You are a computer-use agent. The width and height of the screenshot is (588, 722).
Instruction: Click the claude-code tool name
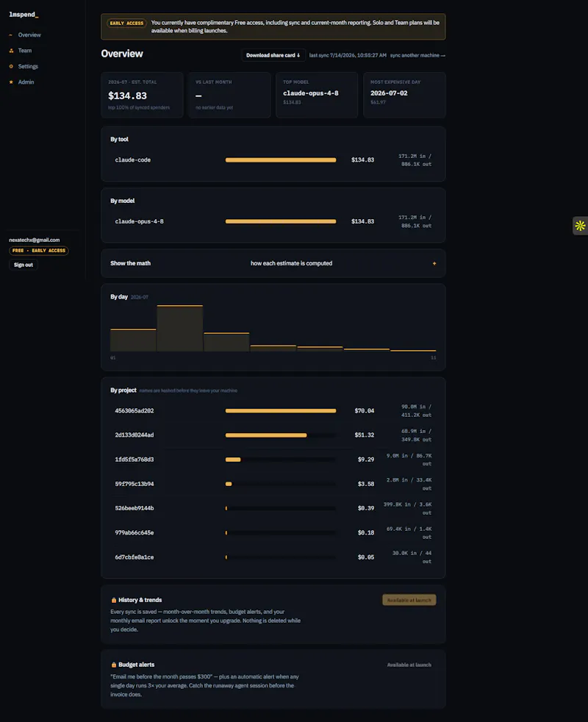(x=133, y=160)
